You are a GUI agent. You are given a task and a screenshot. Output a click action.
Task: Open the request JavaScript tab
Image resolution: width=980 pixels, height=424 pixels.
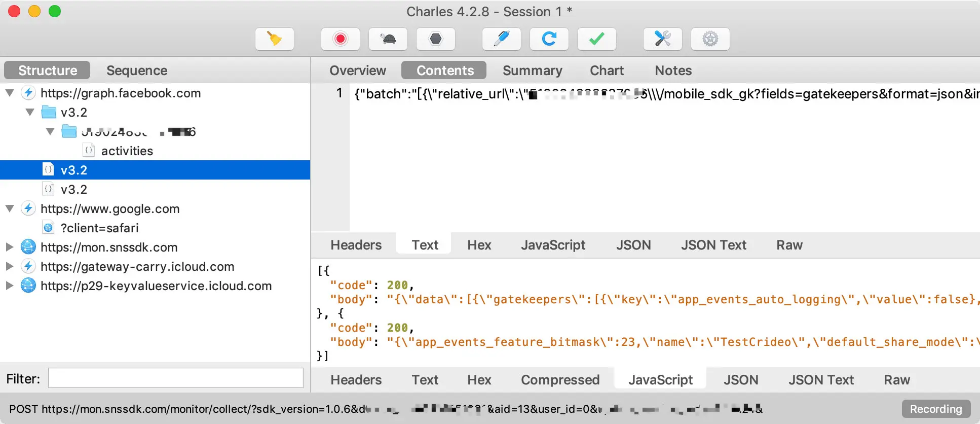[x=553, y=245]
